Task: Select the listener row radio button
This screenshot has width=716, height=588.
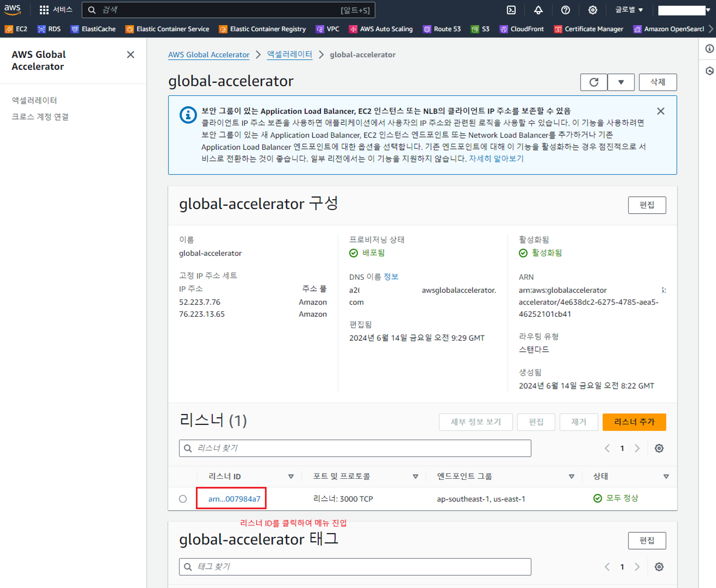Action: pos(183,498)
